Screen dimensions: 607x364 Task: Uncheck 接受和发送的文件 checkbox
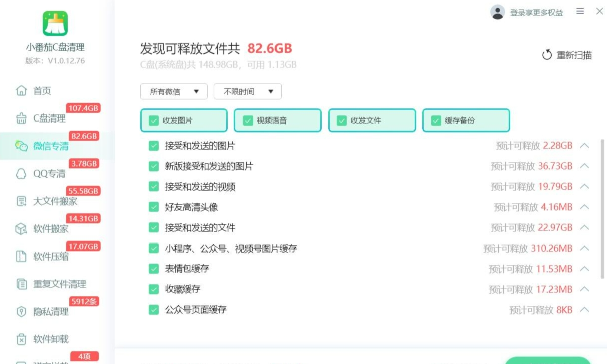click(154, 228)
